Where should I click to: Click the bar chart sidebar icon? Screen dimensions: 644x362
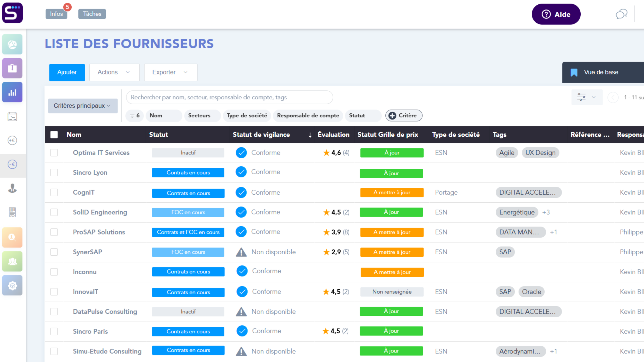(12, 92)
